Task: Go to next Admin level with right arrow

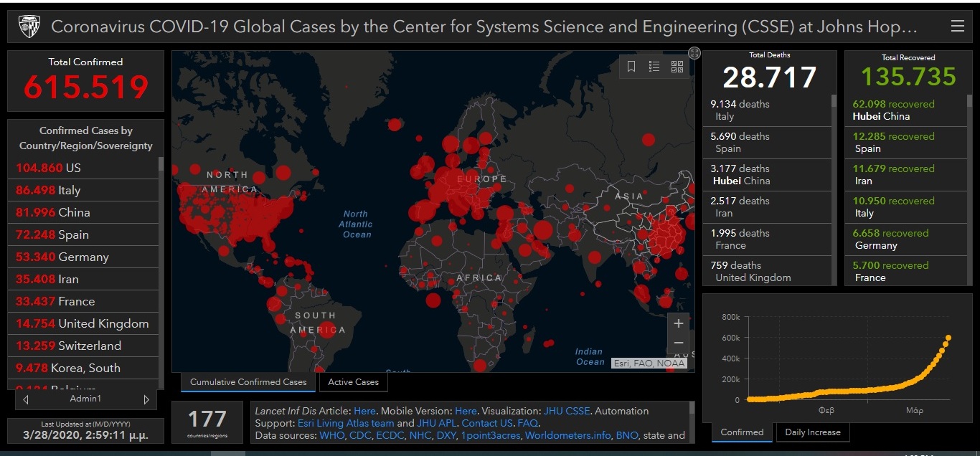Action: (x=146, y=399)
